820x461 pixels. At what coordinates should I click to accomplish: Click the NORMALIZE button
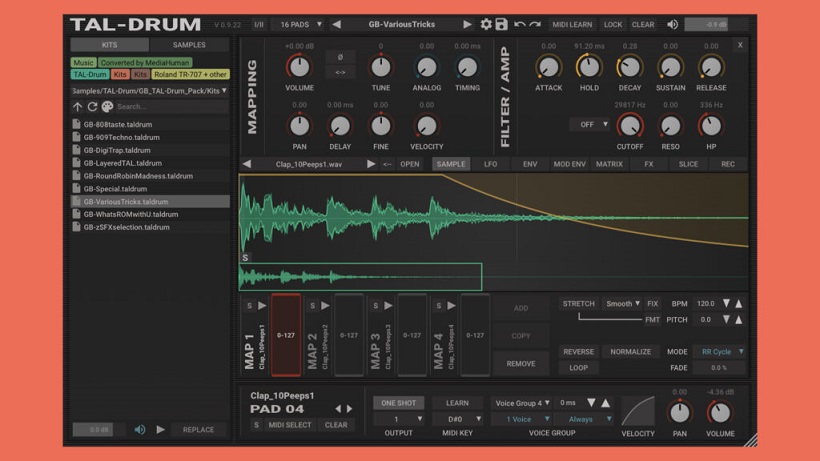pos(631,352)
